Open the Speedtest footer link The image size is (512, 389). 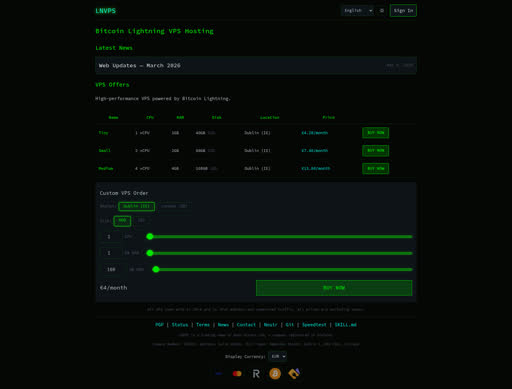tap(314, 325)
